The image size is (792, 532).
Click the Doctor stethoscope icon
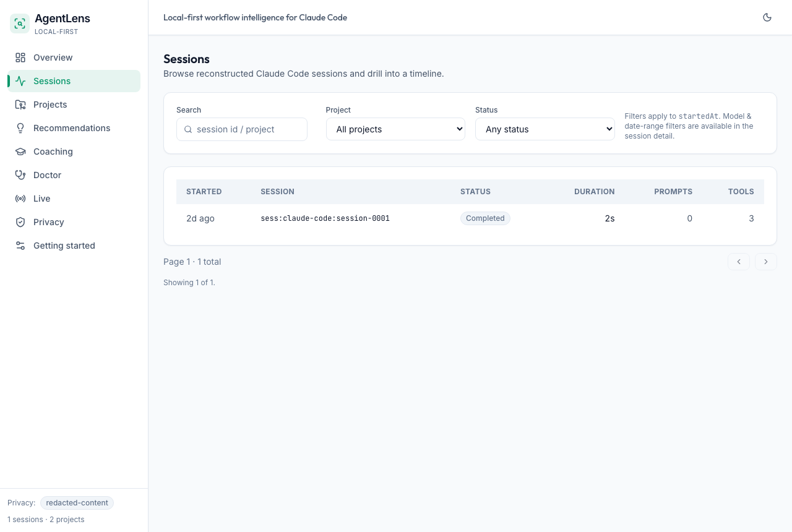coord(20,175)
